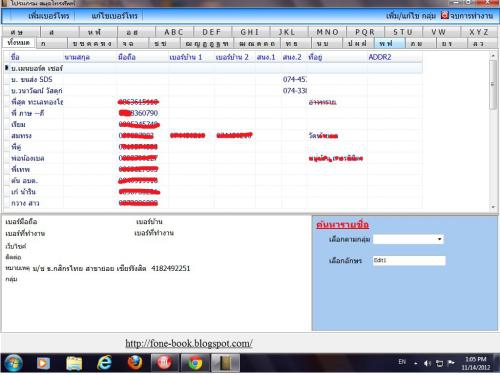Viewport: 500px width, 375px height.
Task: Select the เรียม contact row
Action: click(213, 124)
